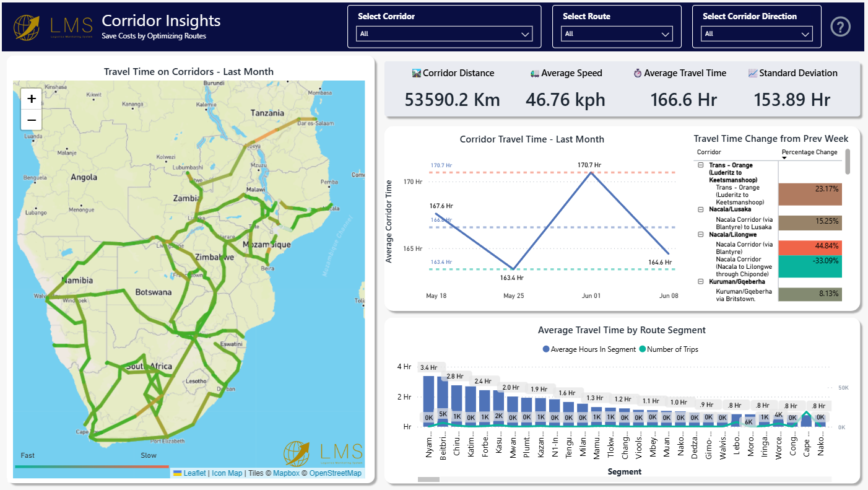Click the Corridor column header
This screenshot has width=868, height=490.
(709, 152)
